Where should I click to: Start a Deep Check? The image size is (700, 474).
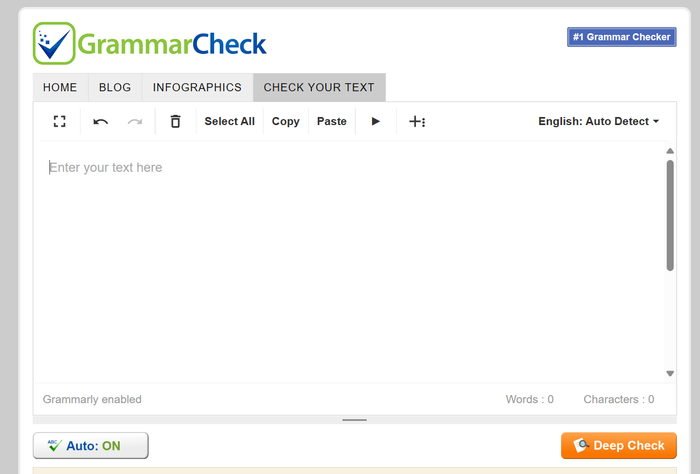pos(619,445)
